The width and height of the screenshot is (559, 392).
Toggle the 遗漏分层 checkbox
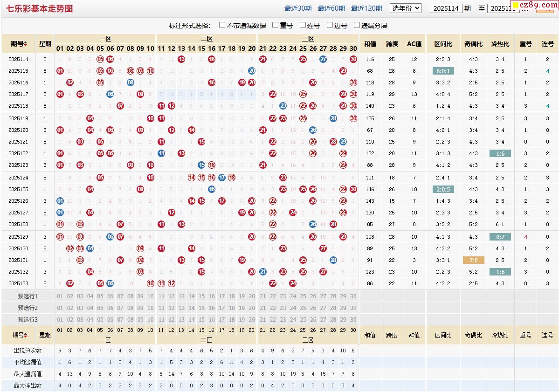click(357, 25)
